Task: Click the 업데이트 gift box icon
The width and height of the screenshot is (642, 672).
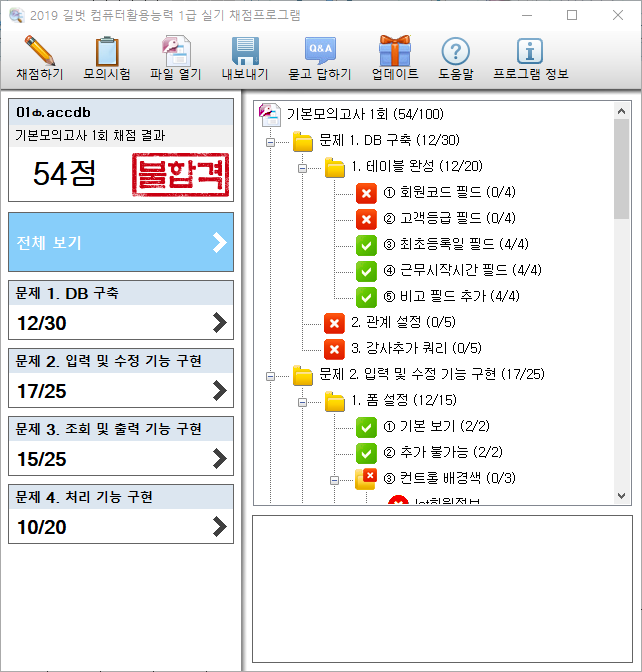Action: click(x=394, y=52)
